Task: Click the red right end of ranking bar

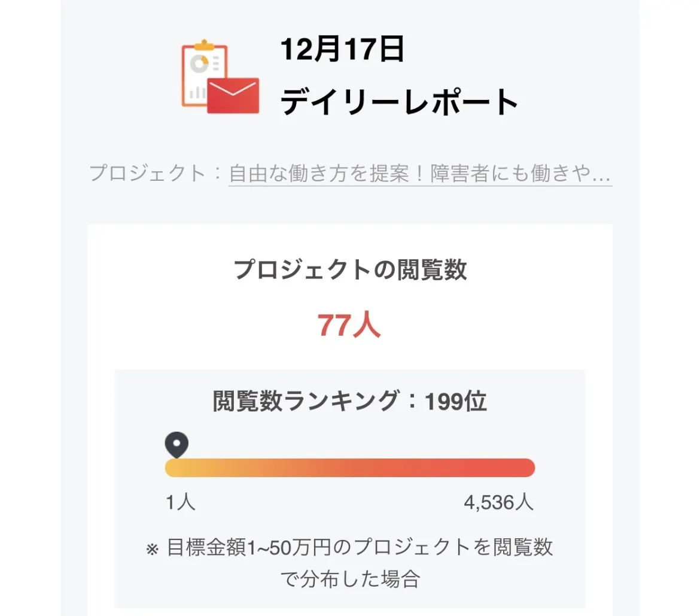Action: 524,468
